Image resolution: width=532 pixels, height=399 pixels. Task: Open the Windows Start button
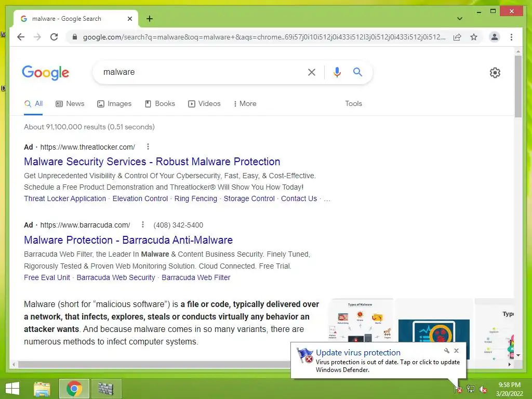(x=12, y=389)
